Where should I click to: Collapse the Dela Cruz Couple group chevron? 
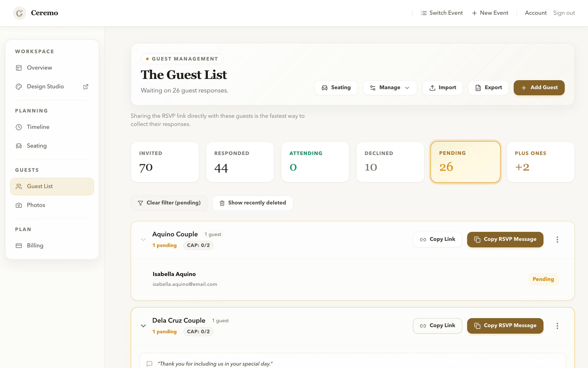(143, 326)
